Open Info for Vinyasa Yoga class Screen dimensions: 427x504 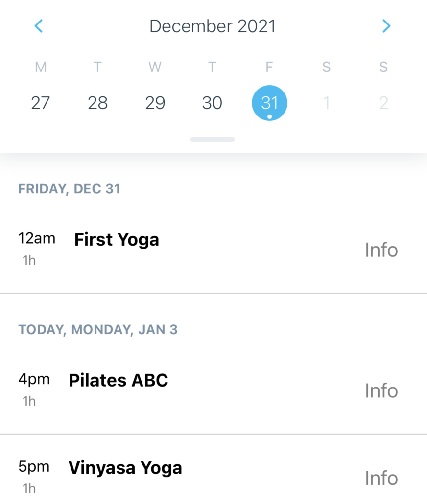(x=381, y=478)
